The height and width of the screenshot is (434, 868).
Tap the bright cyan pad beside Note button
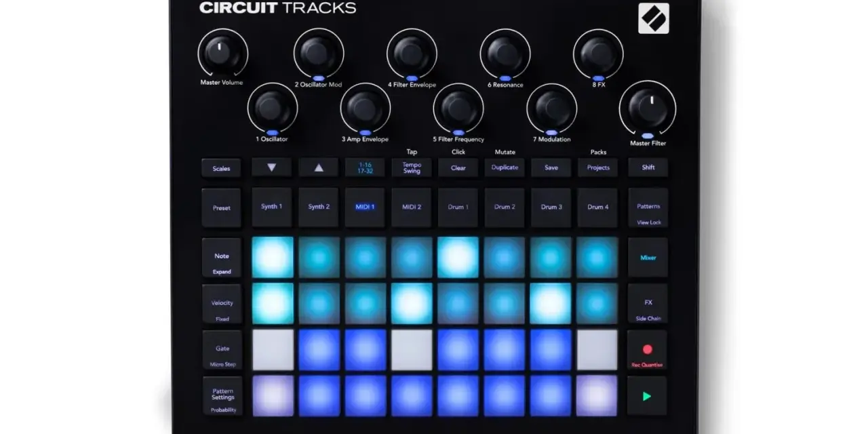click(273, 258)
